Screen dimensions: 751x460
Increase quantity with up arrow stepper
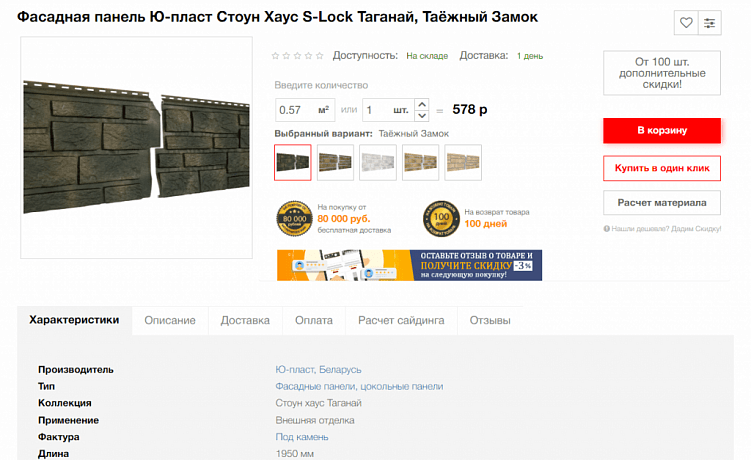(x=421, y=104)
